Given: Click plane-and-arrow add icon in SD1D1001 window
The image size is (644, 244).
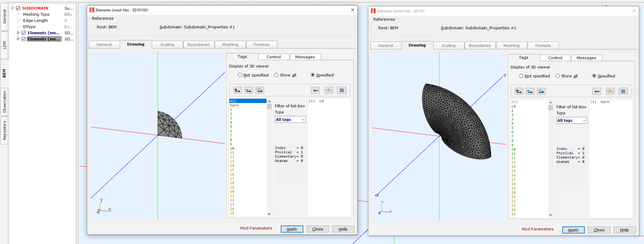Looking at the screenshot, I should [259, 90].
